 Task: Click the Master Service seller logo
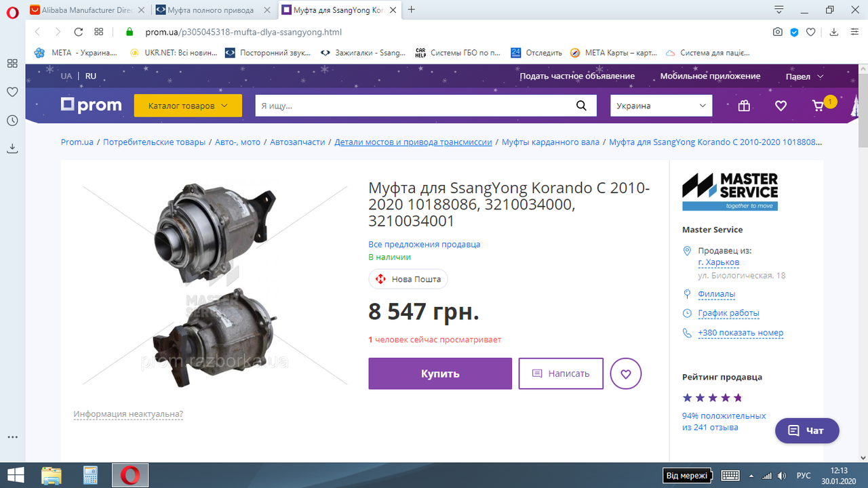coord(730,192)
